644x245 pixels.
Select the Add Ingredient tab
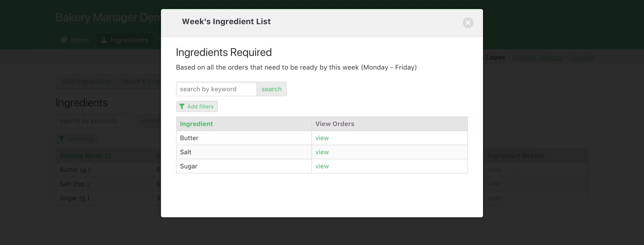pos(86,81)
